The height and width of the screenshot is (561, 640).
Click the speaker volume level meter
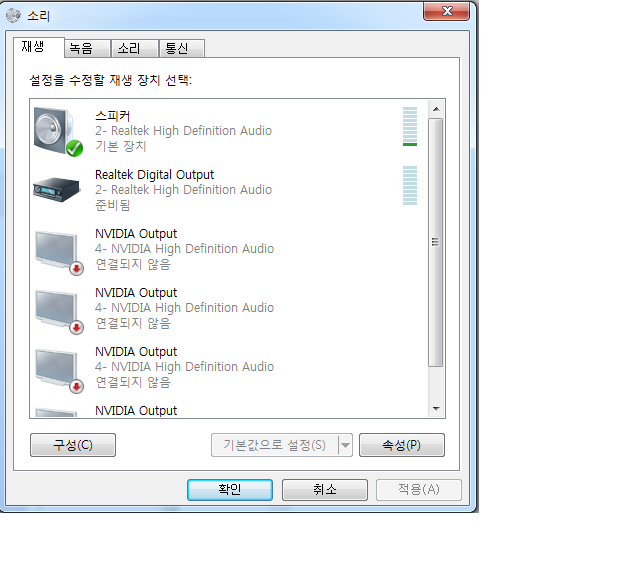[x=410, y=127]
